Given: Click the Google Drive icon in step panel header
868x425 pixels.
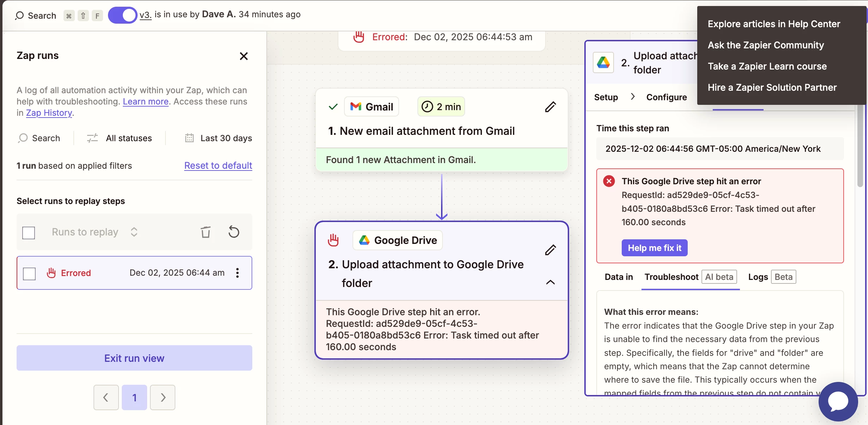Looking at the screenshot, I should (603, 63).
